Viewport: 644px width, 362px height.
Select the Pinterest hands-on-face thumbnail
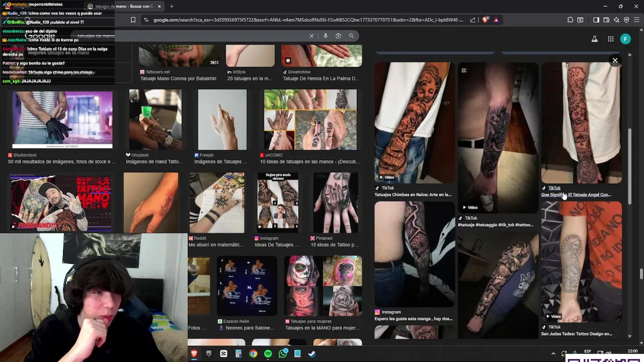click(336, 203)
